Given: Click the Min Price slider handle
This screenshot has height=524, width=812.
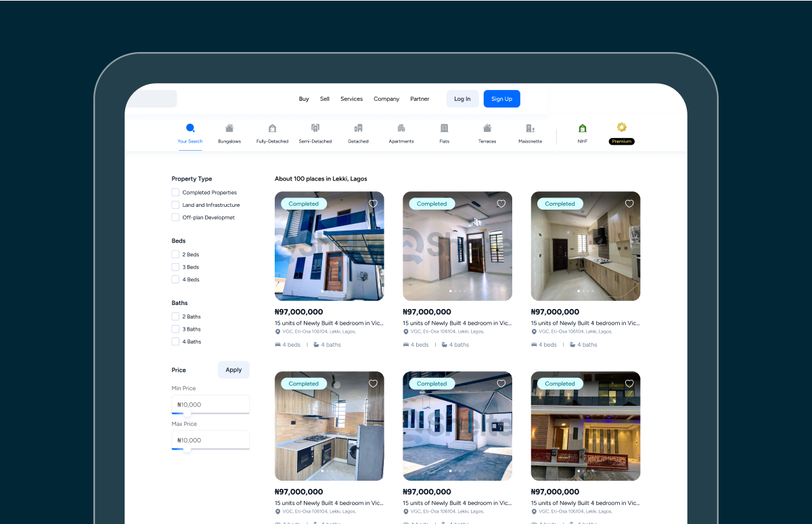Looking at the screenshot, I should click(187, 413).
